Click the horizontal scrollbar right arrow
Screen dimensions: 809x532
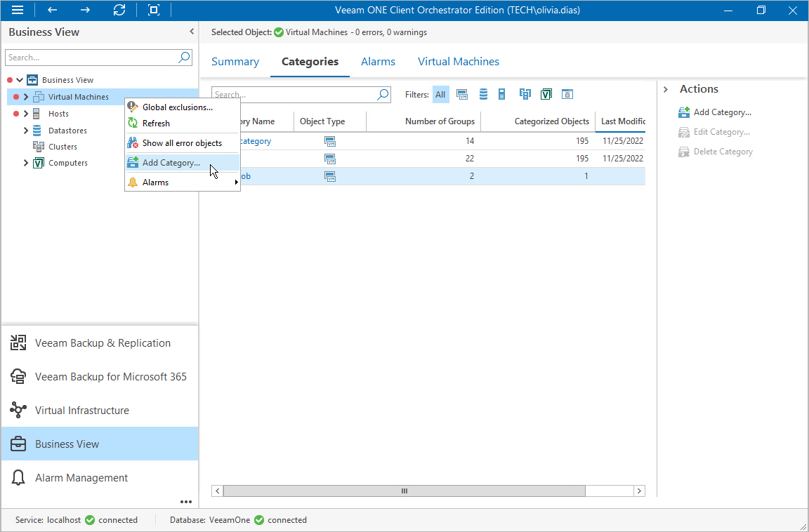[x=639, y=491]
